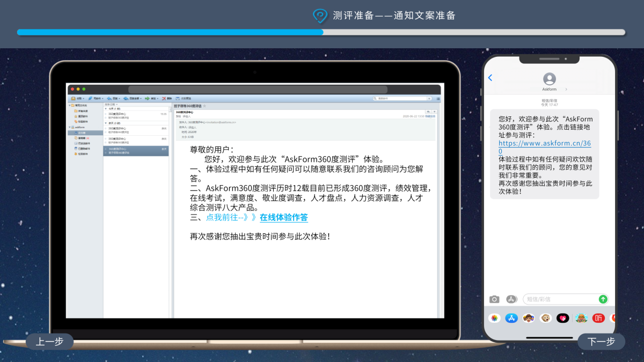Tap the gray App Store icon beside text field

point(511,299)
